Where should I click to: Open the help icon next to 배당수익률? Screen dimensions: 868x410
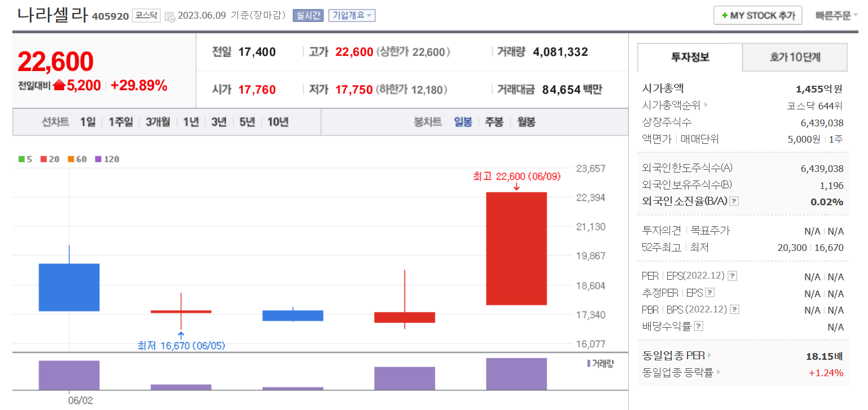698,326
